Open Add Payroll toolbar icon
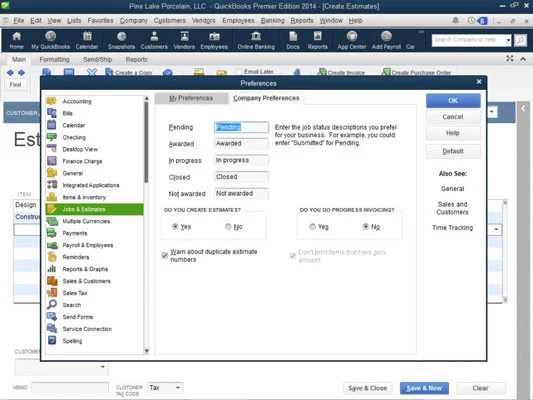 tap(386, 40)
